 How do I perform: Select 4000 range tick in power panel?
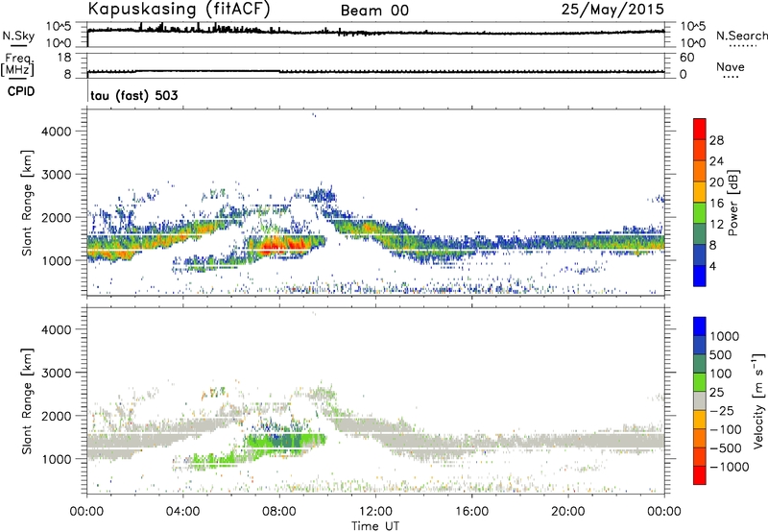coord(57,132)
